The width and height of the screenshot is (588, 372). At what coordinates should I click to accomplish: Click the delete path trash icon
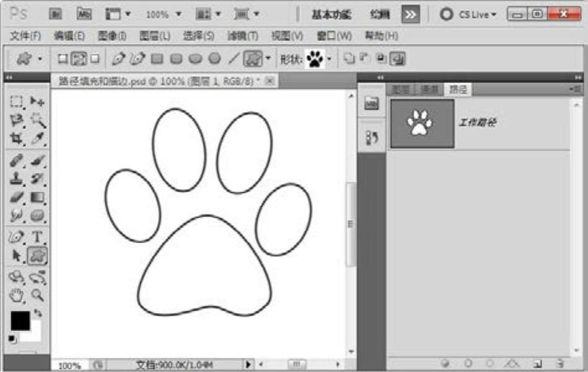point(559,363)
